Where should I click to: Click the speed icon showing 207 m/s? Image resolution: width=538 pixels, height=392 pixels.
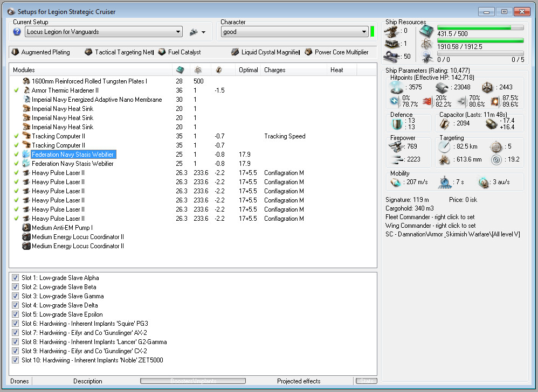pos(395,183)
